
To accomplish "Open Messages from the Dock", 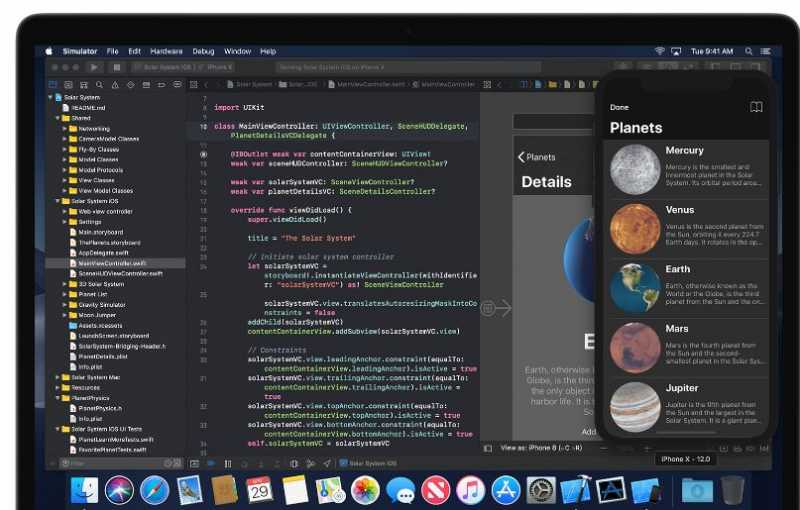I will (400, 491).
